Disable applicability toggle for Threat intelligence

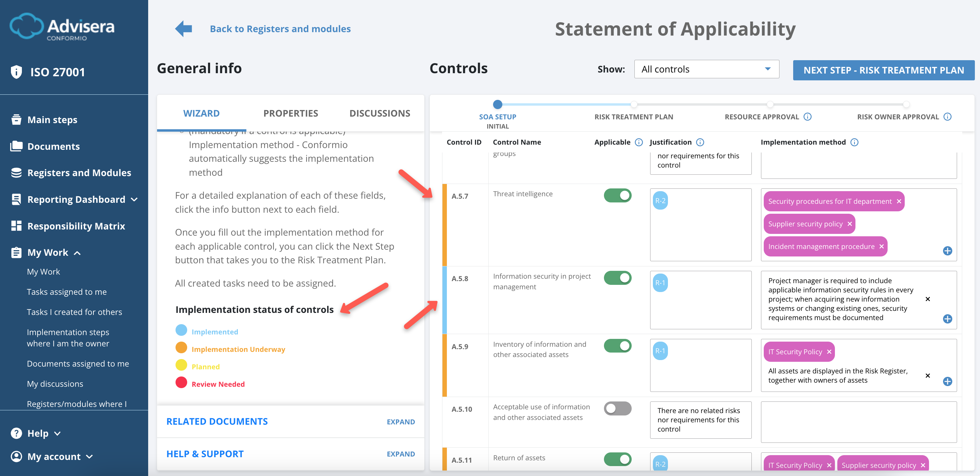tap(617, 195)
